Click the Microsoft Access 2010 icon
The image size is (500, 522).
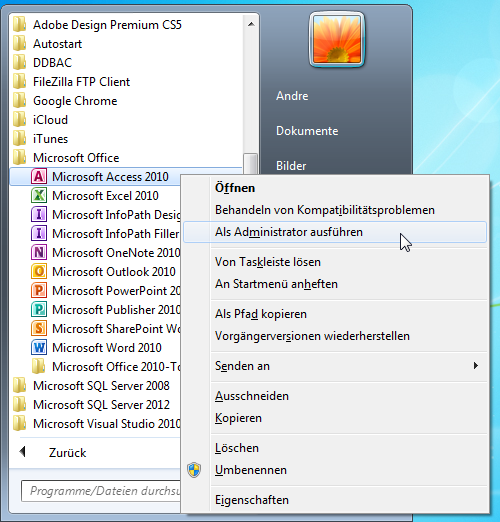click(39, 177)
